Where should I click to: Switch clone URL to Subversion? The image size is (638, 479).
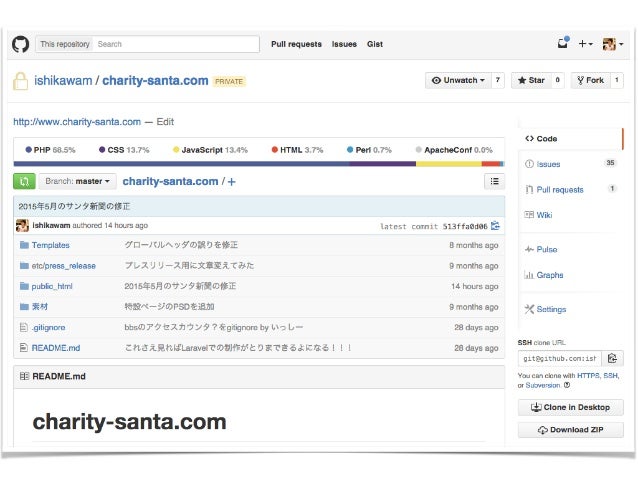pos(543,385)
